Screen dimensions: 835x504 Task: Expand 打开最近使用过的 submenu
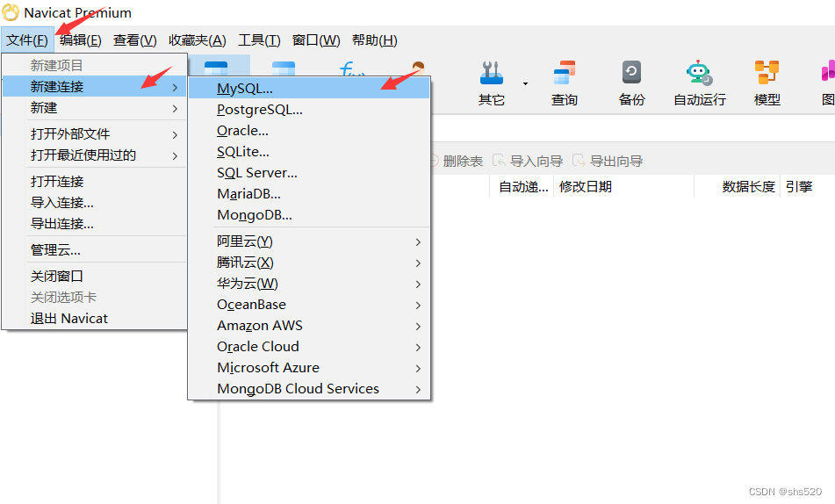94,155
